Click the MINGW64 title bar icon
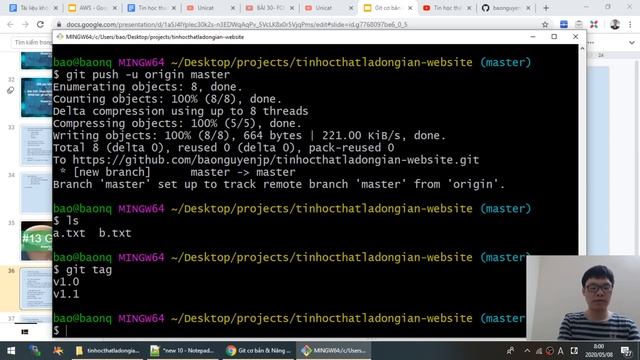Screen dimensions: 640x360 click(60, 37)
